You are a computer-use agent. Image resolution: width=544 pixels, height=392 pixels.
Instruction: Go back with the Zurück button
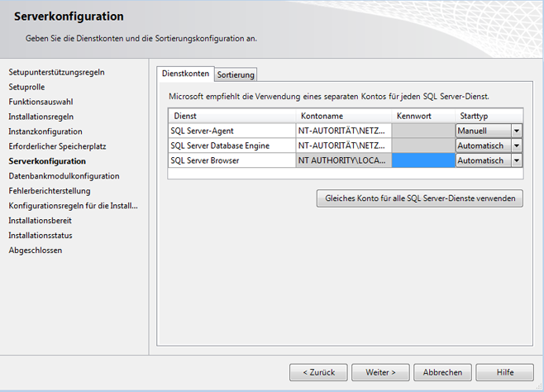[318, 372]
